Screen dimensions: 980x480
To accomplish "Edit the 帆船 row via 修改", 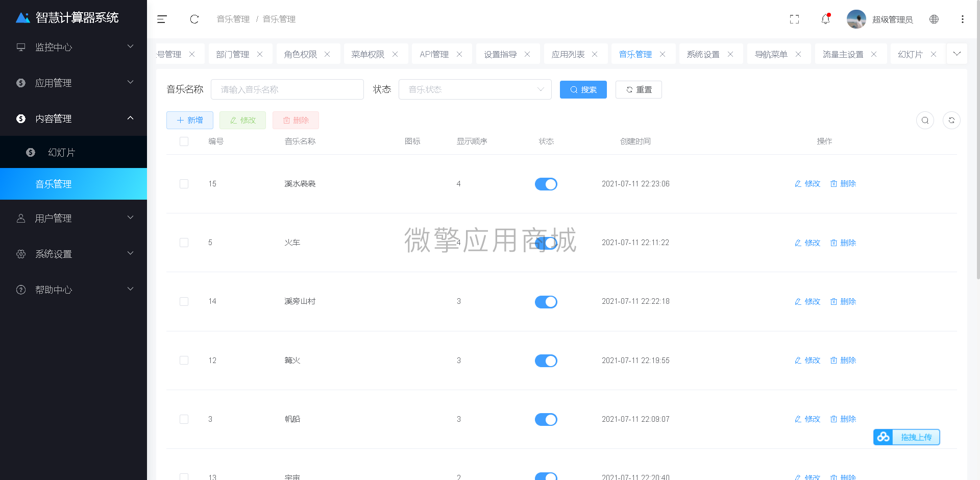I will pos(807,419).
